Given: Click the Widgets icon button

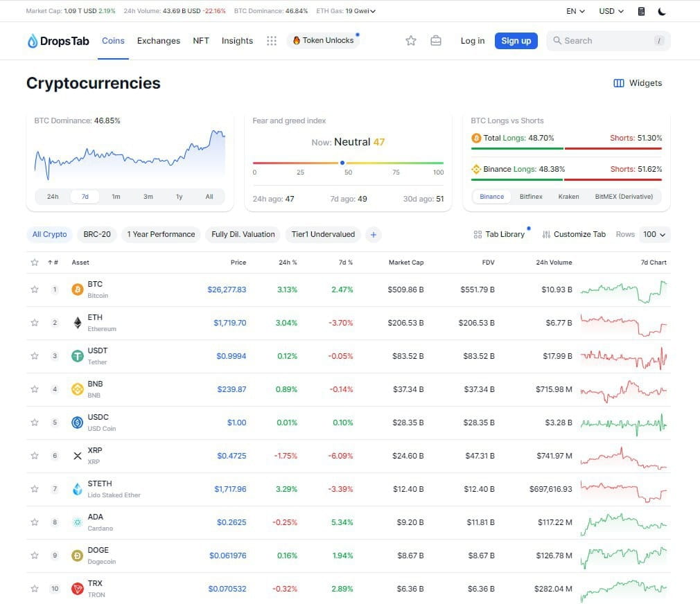Looking at the screenshot, I should pyautogui.click(x=619, y=83).
